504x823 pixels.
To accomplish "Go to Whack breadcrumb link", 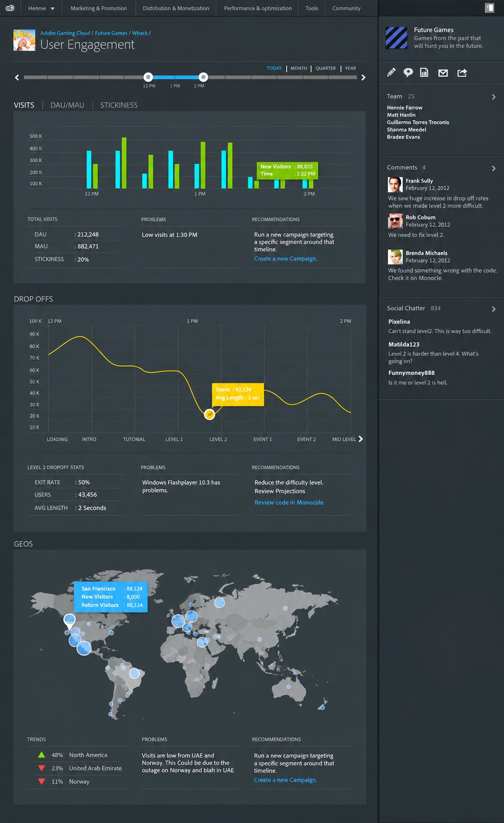I will pyautogui.click(x=140, y=33).
